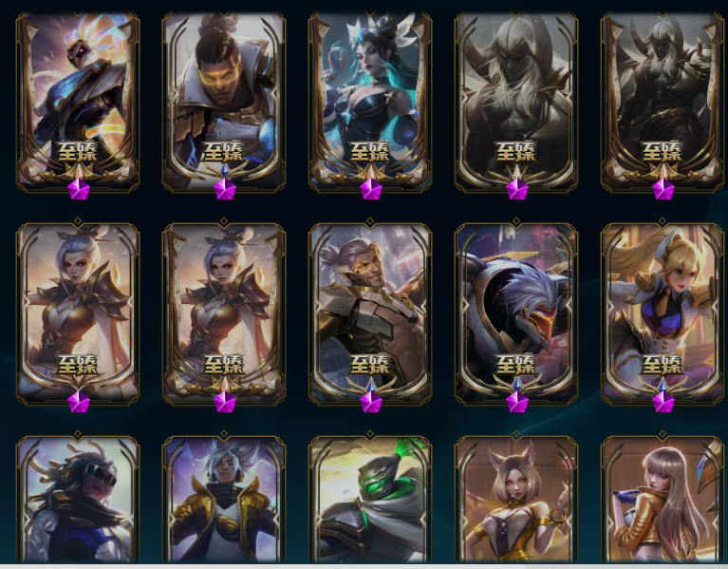728x569 pixels.
Task: Click the purple gem under the visor-wearing Lucian card
Action: [x=225, y=189]
